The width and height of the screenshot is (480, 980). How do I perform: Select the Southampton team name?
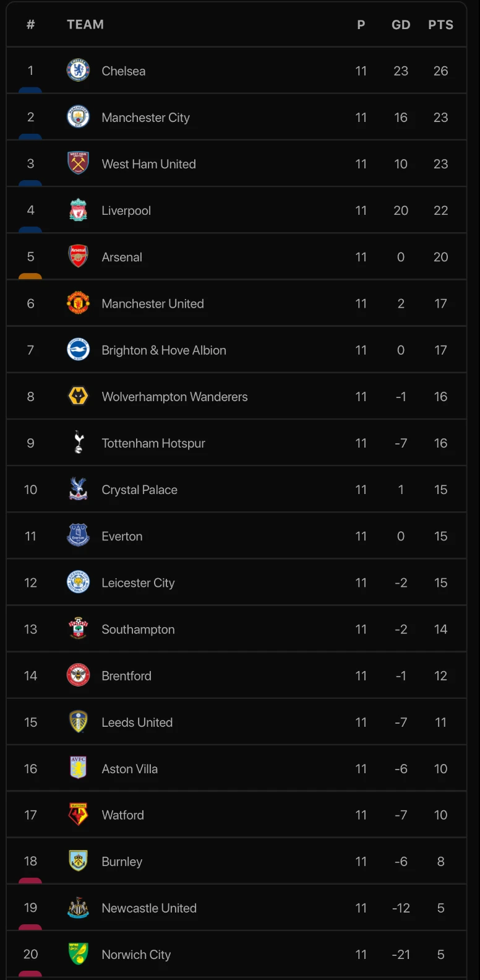pyautogui.click(x=138, y=629)
